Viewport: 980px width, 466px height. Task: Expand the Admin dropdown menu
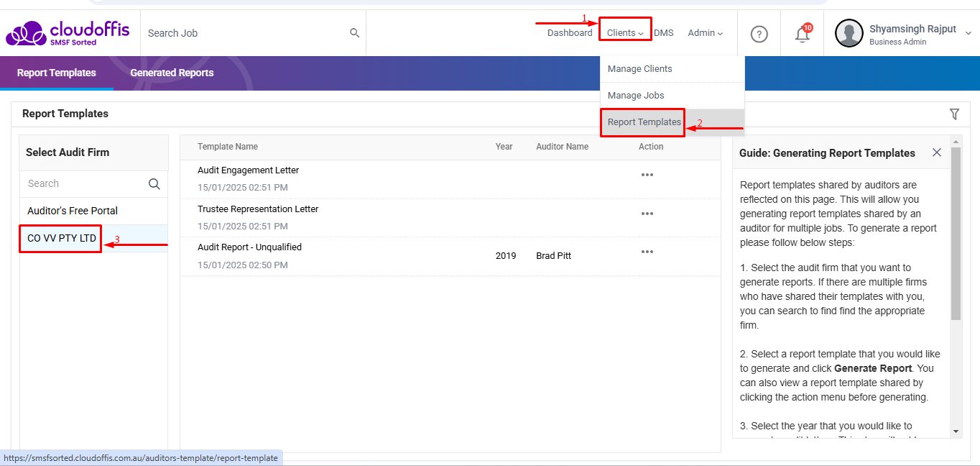(x=706, y=33)
